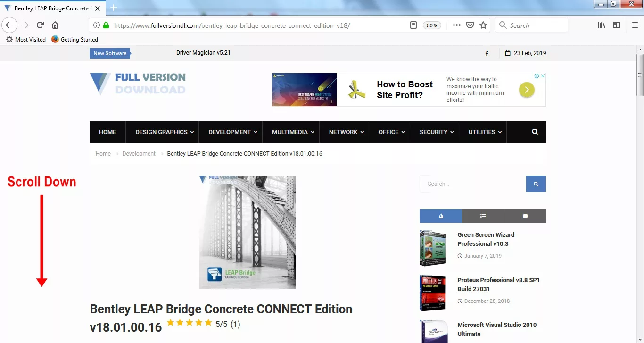
Task: Select the recent posts list tab
Action: coord(483,216)
